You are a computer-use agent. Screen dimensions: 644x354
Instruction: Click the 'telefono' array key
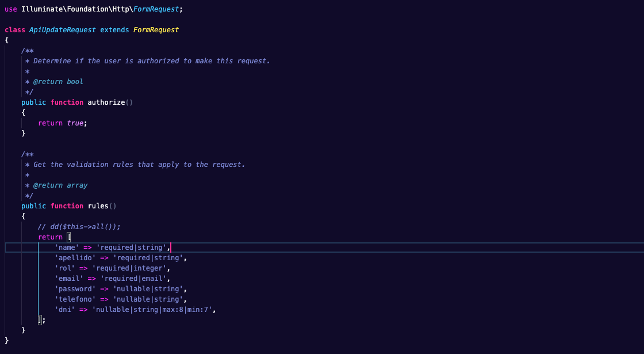click(75, 299)
